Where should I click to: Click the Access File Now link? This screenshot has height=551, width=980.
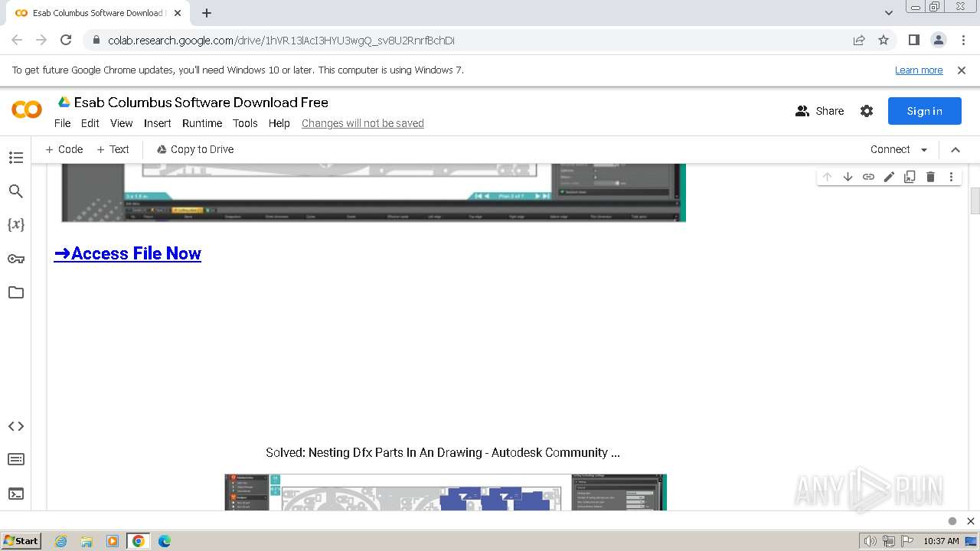pyautogui.click(x=128, y=253)
